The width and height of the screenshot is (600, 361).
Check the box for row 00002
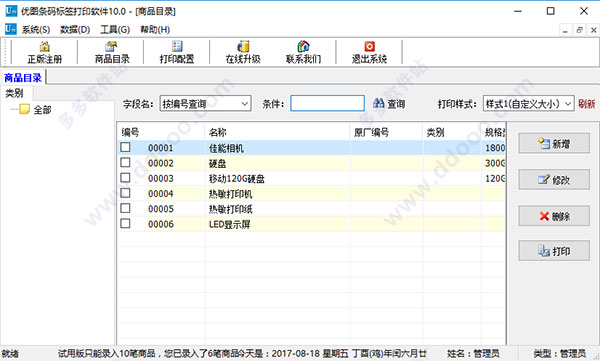(125, 163)
